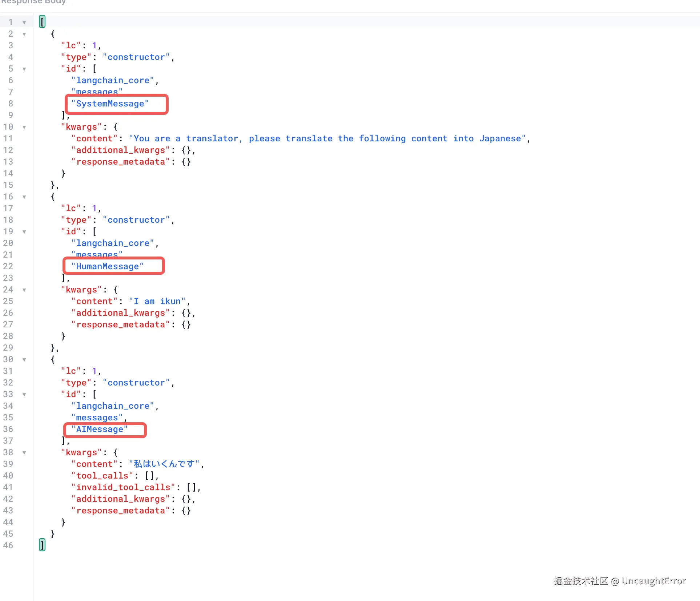Click the "SystemMessage" string value

(x=110, y=104)
